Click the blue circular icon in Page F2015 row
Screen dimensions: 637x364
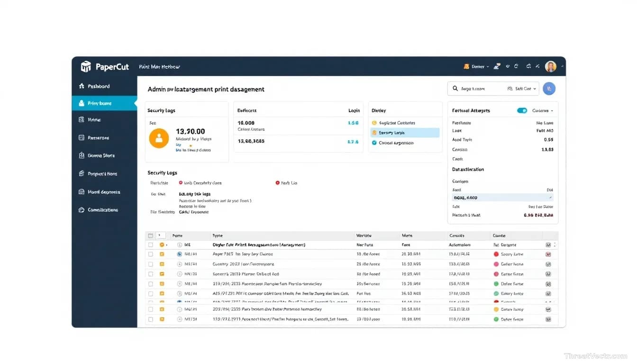(179, 254)
